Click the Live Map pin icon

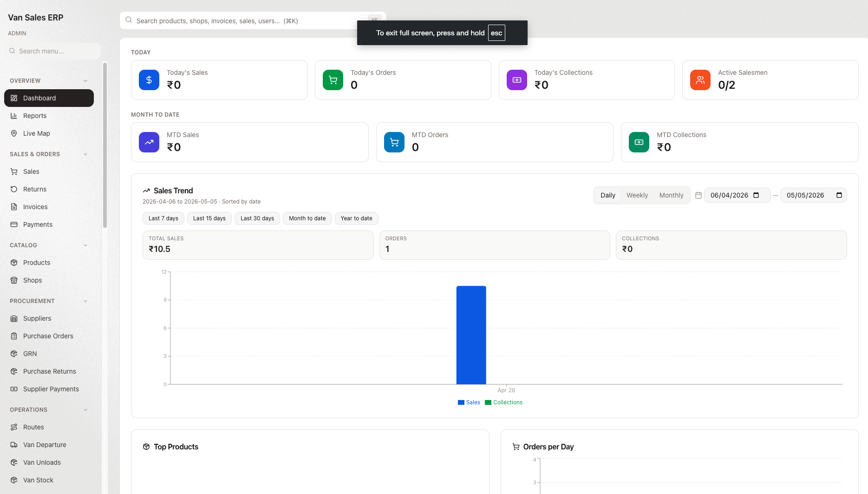pos(14,133)
